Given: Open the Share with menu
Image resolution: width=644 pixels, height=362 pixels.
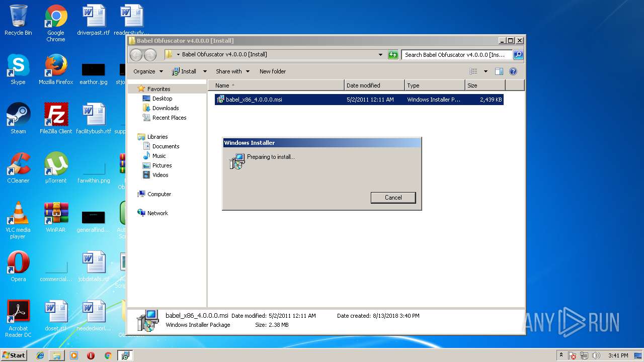Looking at the screenshot, I should click(x=232, y=71).
